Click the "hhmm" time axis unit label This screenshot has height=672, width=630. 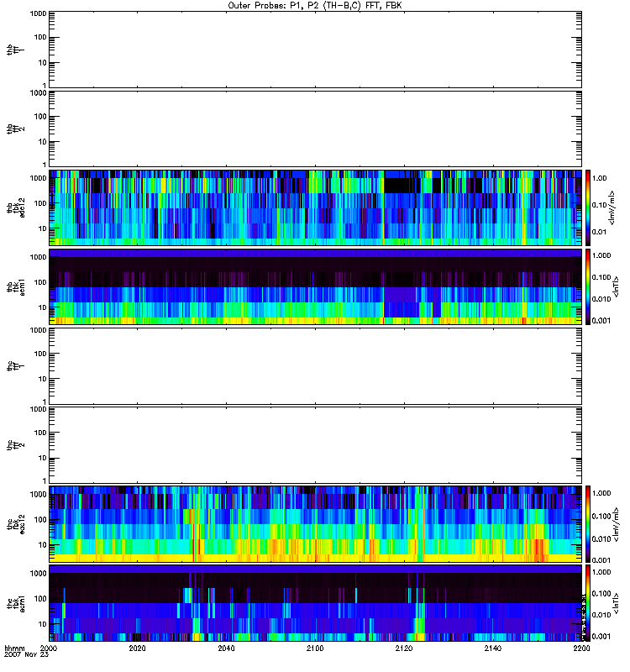click(14, 648)
